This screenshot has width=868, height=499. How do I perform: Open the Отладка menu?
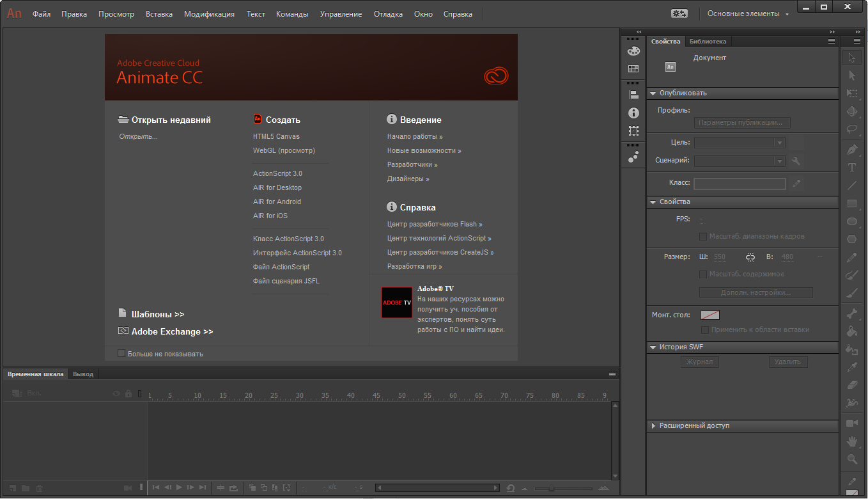pos(388,14)
